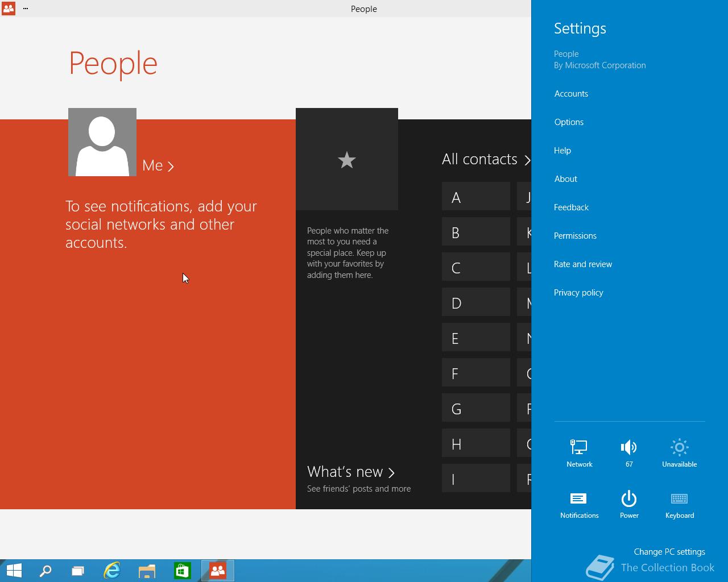Jump to contacts letter C
The image size is (728, 582).
pyautogui.click(x=476, y=267)
